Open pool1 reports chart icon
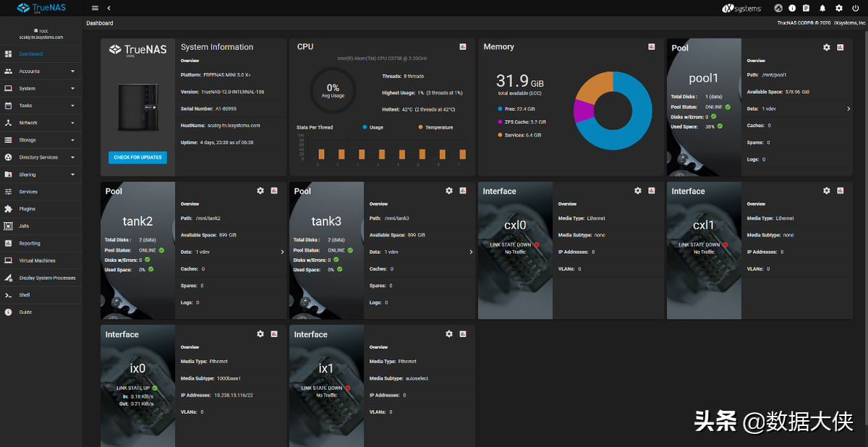Image resolution: width=868 pixels, height=447 pixels. pyautogui.click(x=841, y=47)
